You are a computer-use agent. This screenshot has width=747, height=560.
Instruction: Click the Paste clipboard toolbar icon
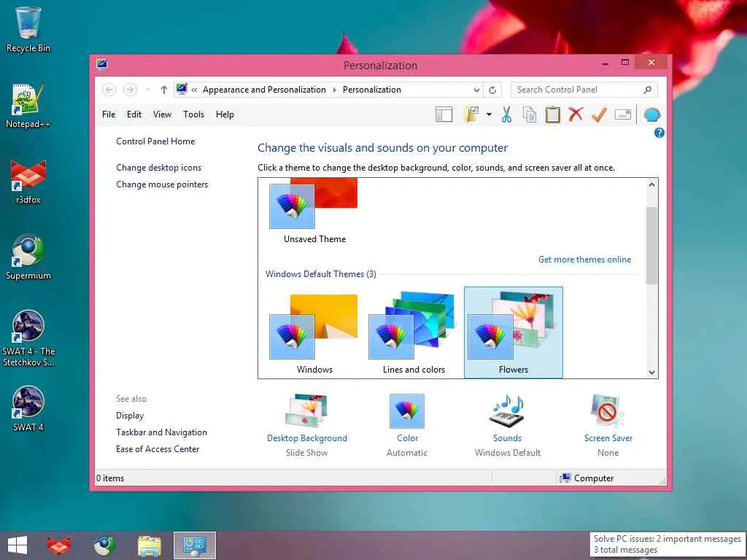click(553, 114)
